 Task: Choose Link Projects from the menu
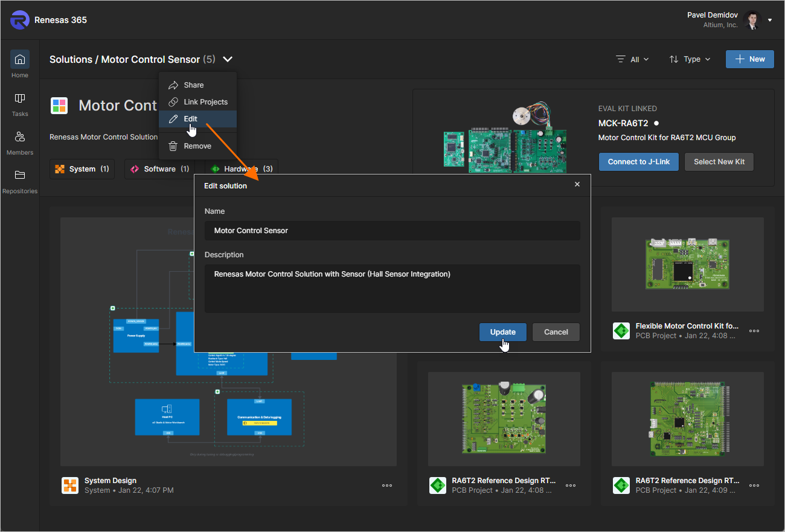click(x=197, y=102)
